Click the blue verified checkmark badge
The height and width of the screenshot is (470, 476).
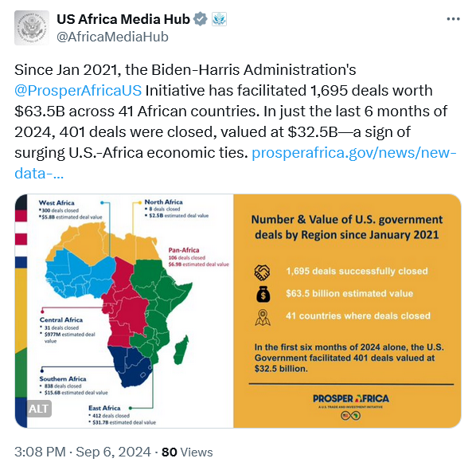[201, 19]
